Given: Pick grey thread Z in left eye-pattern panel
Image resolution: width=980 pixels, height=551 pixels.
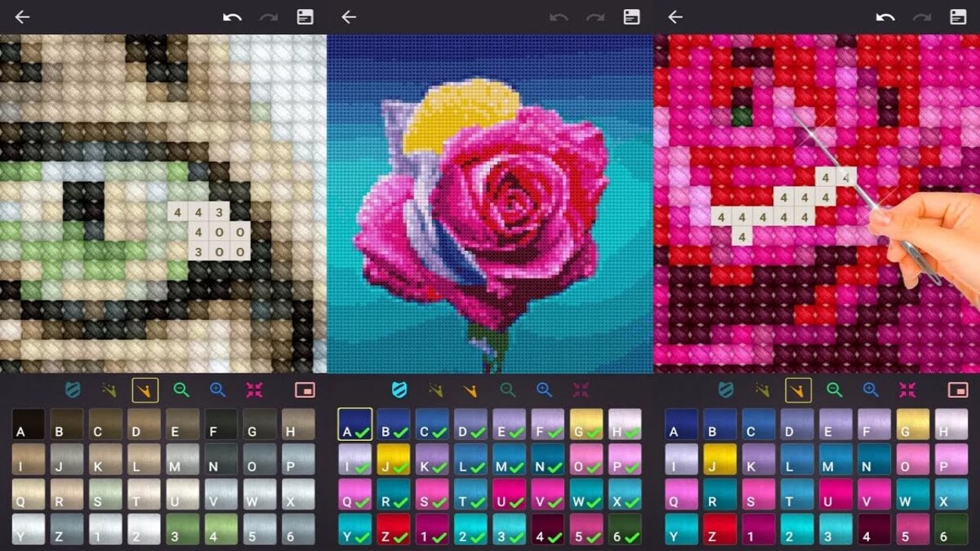Looking at the screenshot, I should [67, 529].
